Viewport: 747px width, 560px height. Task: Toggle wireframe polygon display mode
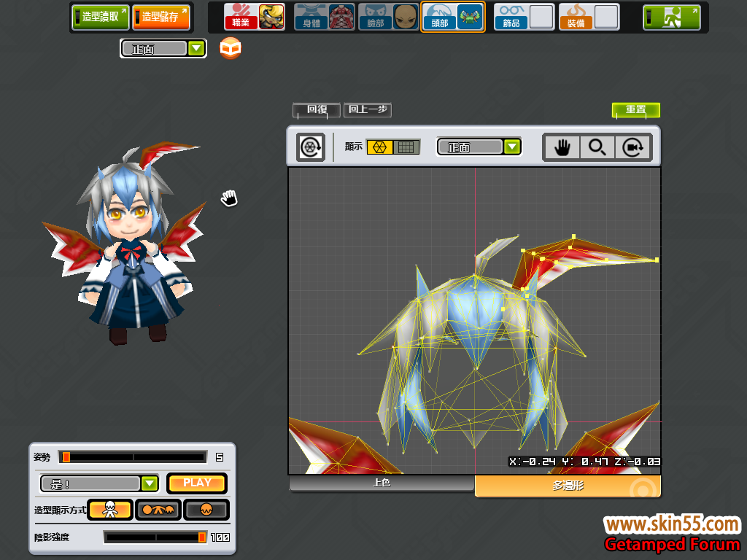(379, 147)
